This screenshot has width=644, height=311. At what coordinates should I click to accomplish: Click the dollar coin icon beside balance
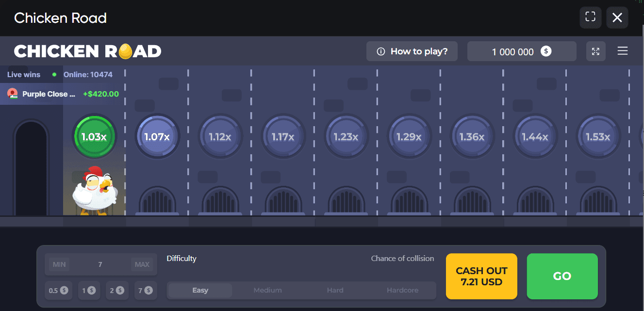click(x=546, y=51)
